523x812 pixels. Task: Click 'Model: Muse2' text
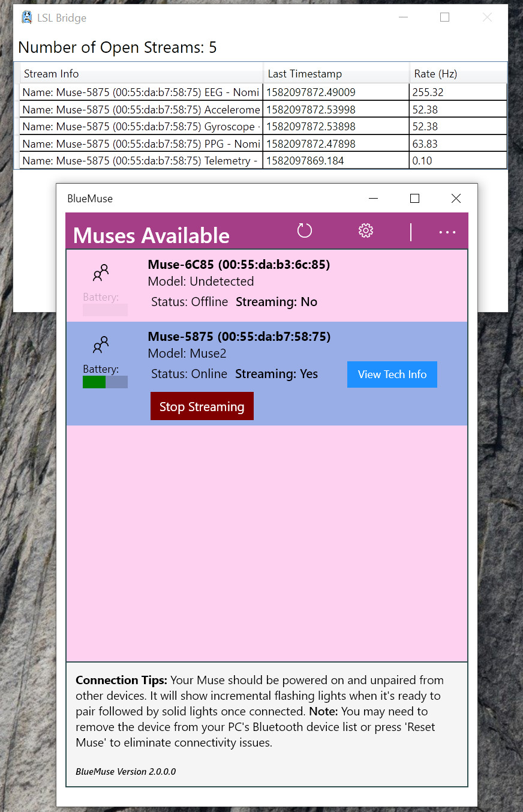tap(187, 353)
